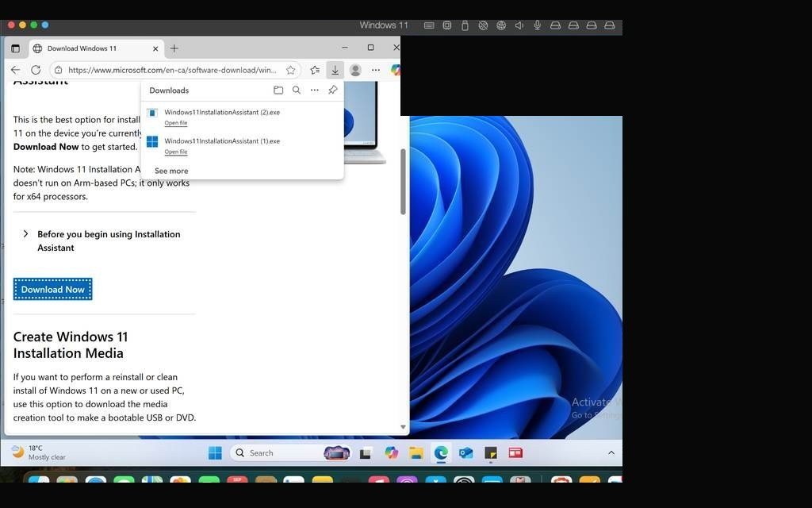Search downloads in the Downloads panel

(297, 90)
